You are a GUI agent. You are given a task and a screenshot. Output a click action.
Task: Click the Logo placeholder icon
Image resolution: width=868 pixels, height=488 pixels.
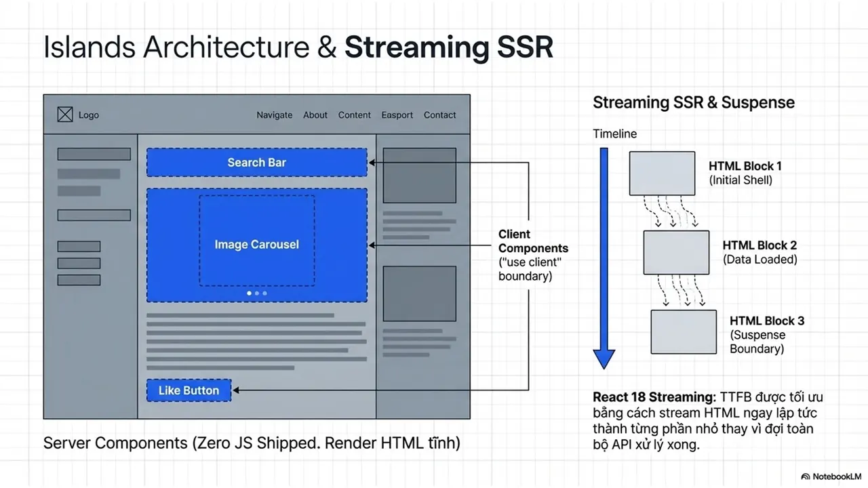pyautogui.click(x=64, y=115)
